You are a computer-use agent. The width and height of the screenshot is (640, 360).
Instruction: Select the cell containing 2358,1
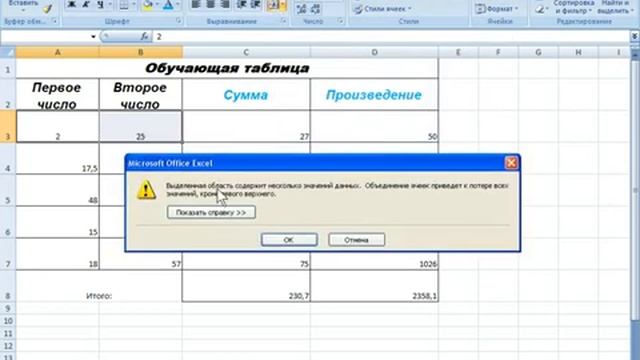coord(374,286)
